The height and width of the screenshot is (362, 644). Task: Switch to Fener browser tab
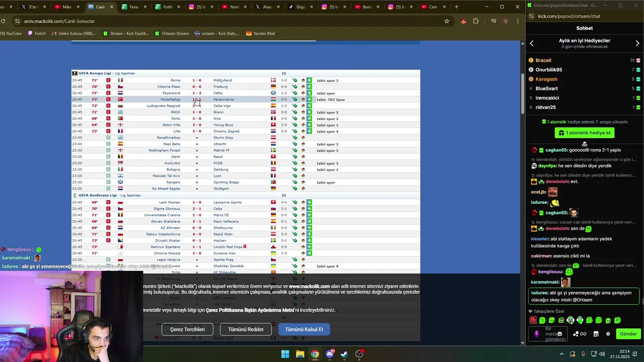[x=134, y=7]
